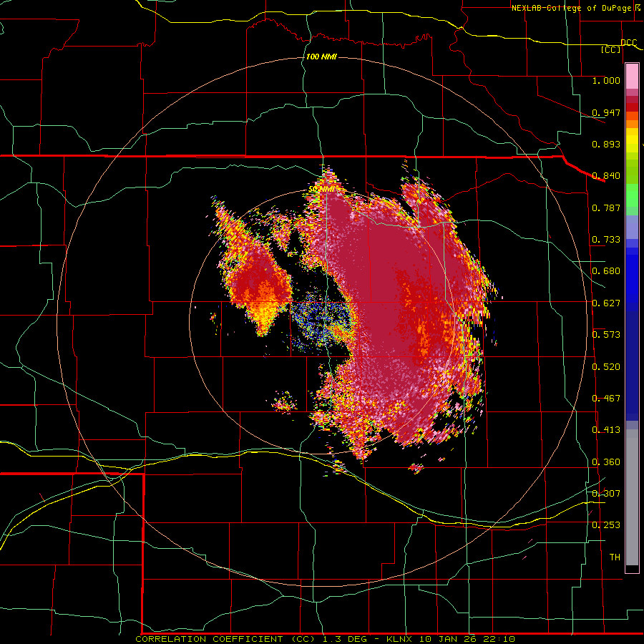Click the 0.573 scale value
Viewport: 644px width, 644px height.
[x=606, y=335]
